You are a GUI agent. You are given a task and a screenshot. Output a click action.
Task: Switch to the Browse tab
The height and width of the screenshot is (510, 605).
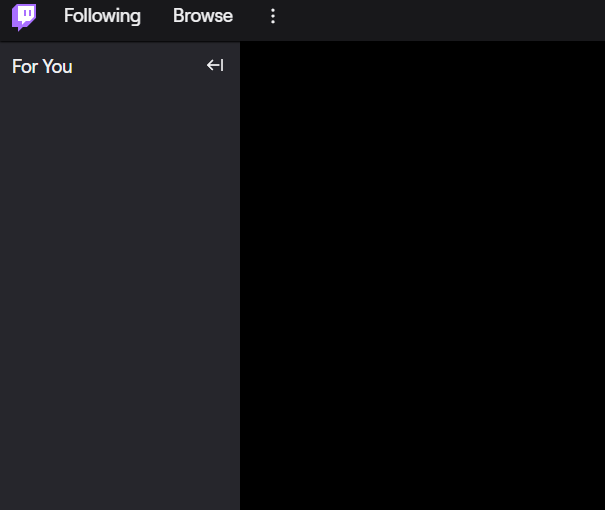[203, 16]
